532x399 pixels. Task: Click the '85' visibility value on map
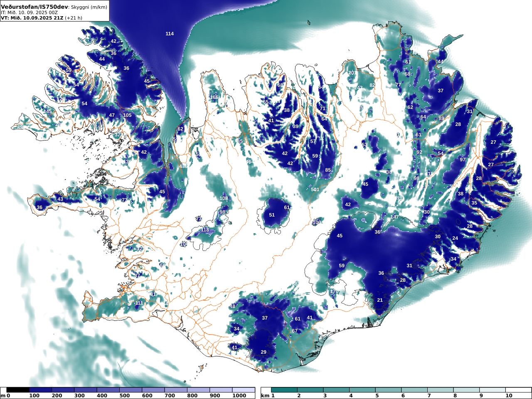pos(328,170)
